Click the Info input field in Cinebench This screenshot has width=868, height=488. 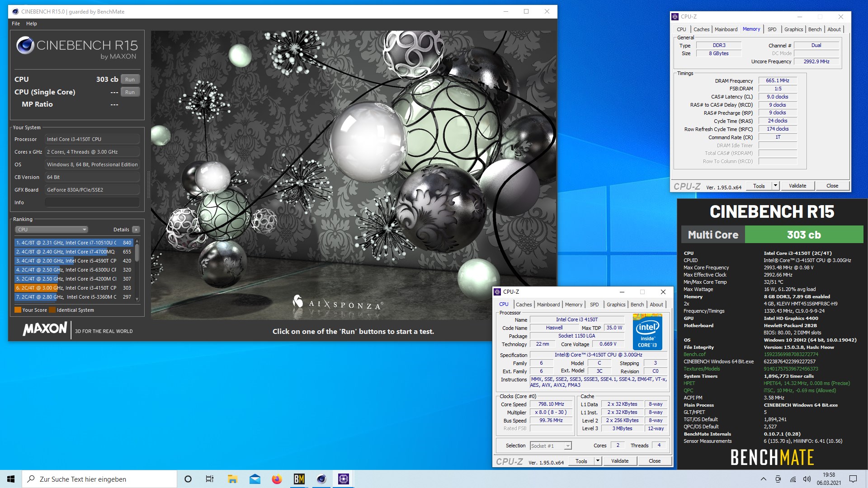[x=92, y=202]
